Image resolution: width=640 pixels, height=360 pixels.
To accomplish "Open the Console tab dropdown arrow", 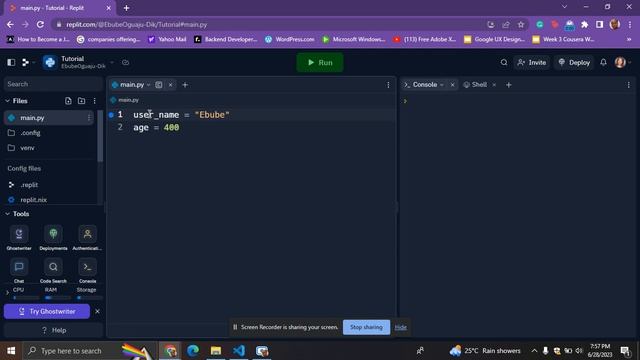I will [x=442, y=85].
